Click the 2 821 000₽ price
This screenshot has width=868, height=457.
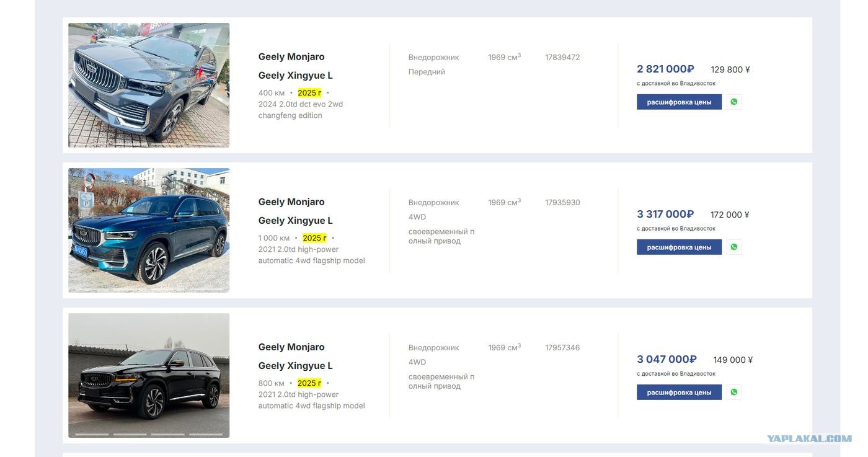(x=665, y=69)
